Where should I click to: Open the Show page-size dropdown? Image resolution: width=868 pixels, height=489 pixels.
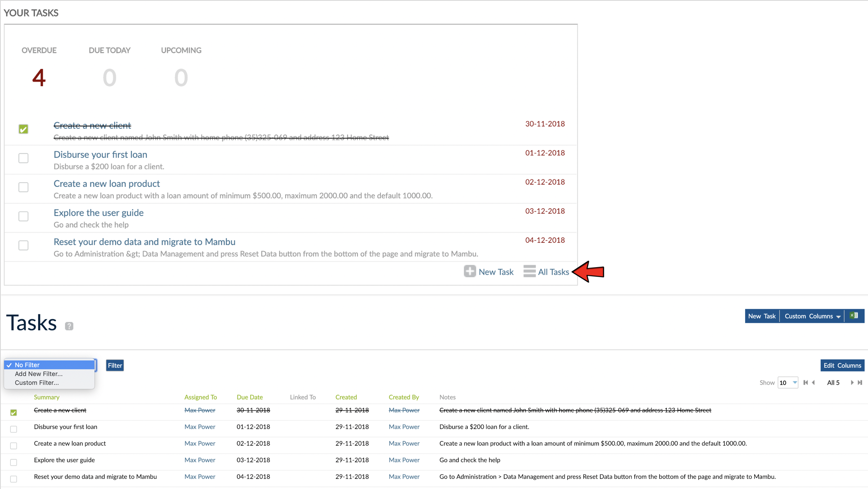pos(787,383)
